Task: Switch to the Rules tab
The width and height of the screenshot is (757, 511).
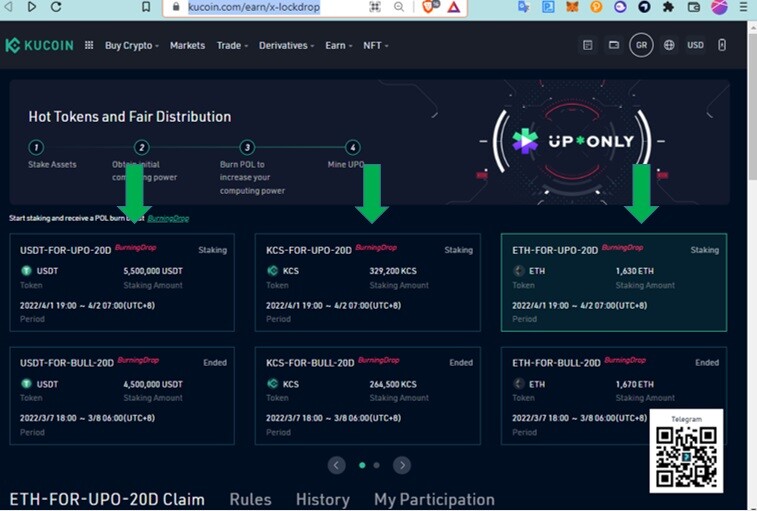Action: point(250,499)
